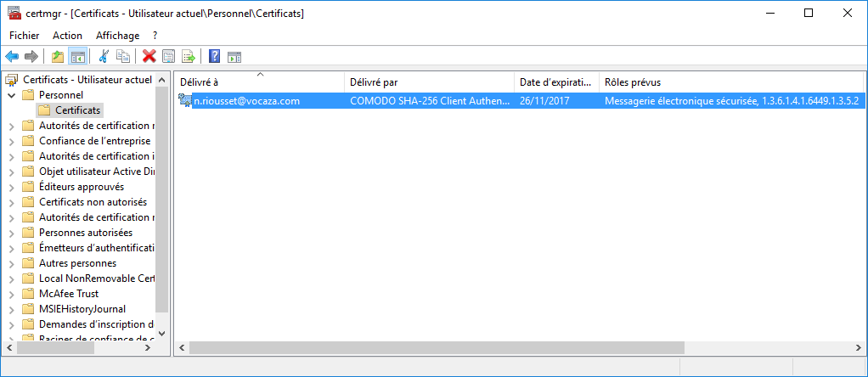Expand McAfee Trust
Screen dimensions: 868x377
point(12,294)
